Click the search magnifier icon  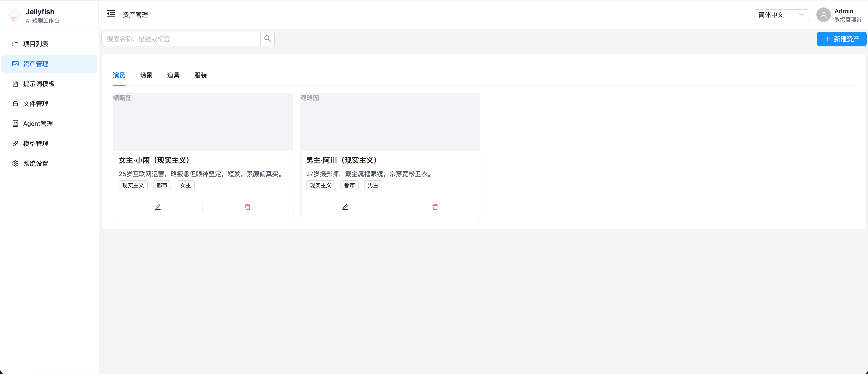click(x=267, y=38)
